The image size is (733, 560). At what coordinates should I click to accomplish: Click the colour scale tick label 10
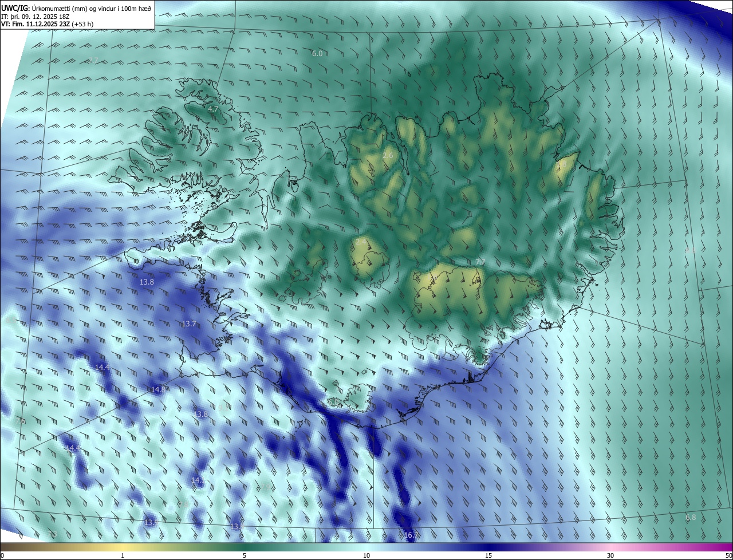[366, 556]
